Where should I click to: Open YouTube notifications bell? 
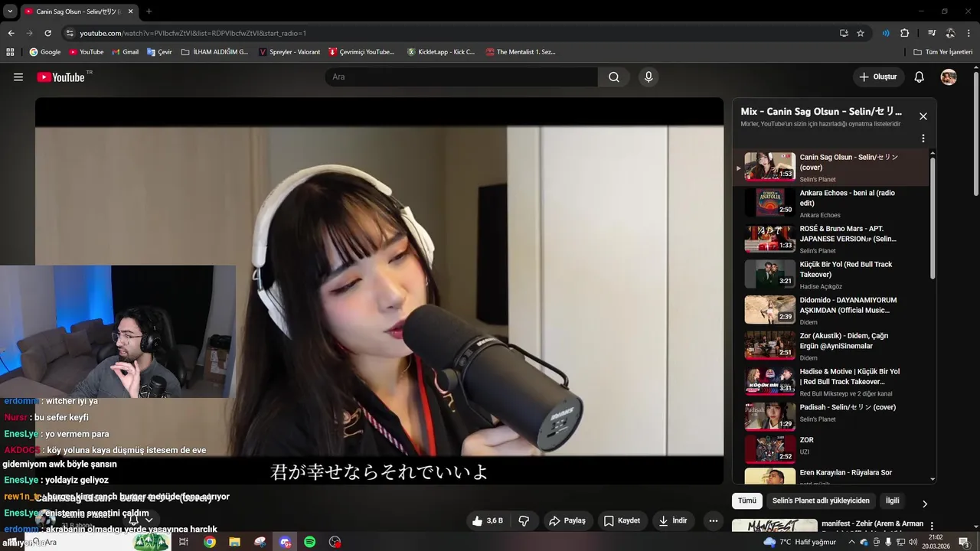[920, 77]
